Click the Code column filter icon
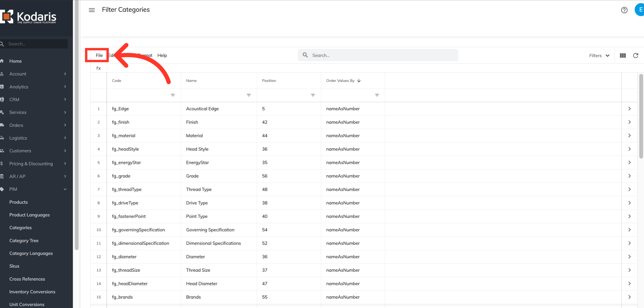This screenshot has height=308, width=644. click(x=172, y=95)
